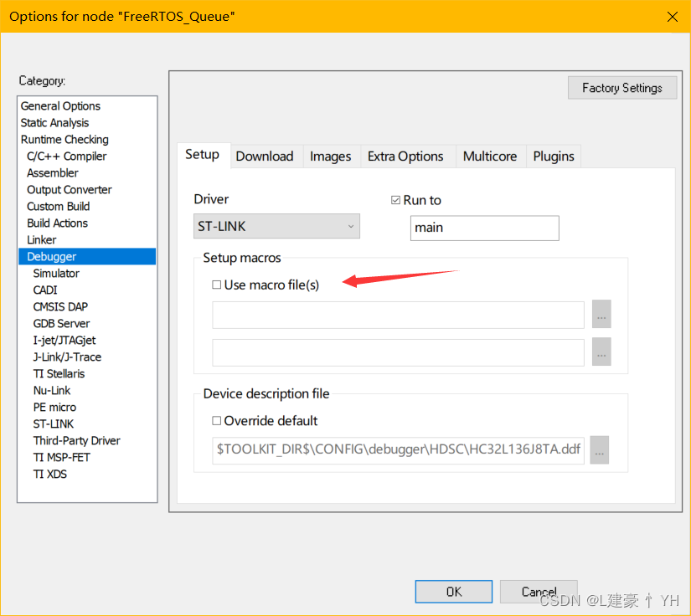Open the Plugins tab

554,157
